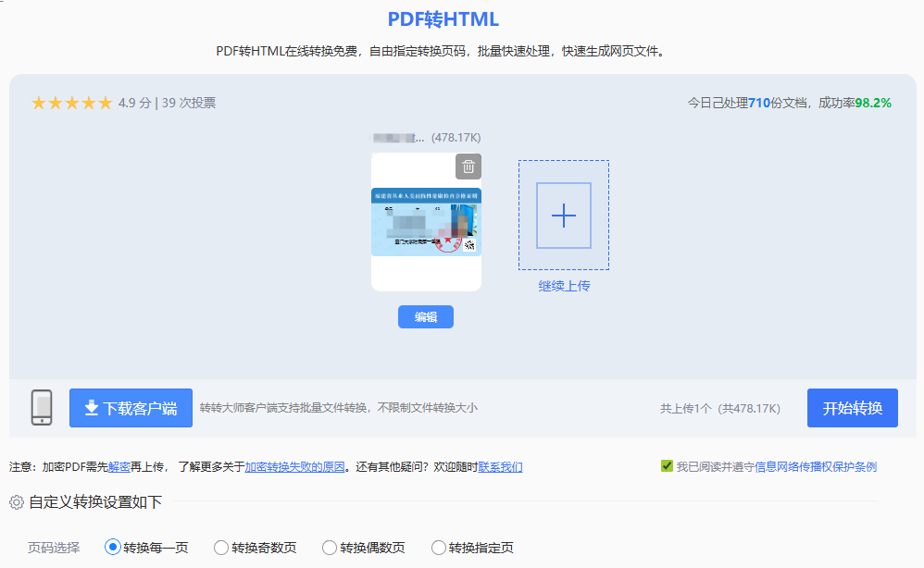
Task: Click the 编辑 button under thumbnail
Action: coord(426,316)
